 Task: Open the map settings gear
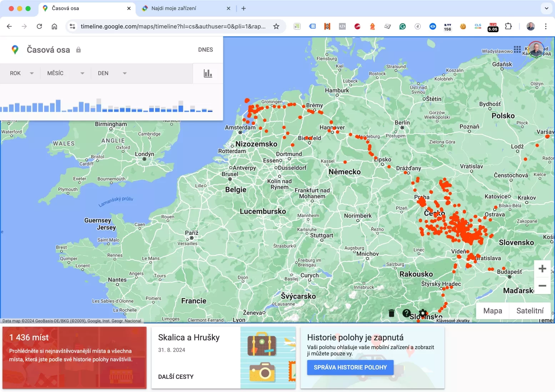tap(422, 313)
